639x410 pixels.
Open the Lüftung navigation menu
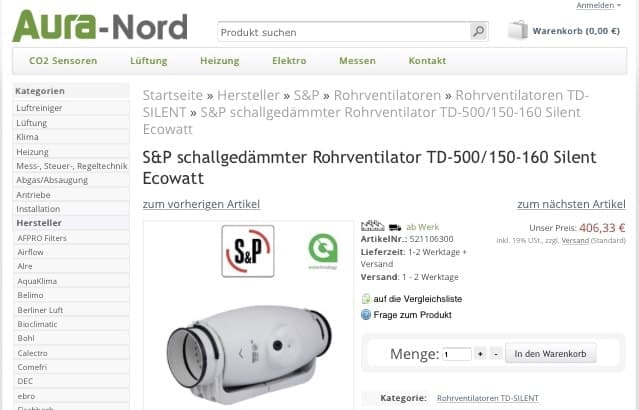pyautogui.click(x=148, y=61)
